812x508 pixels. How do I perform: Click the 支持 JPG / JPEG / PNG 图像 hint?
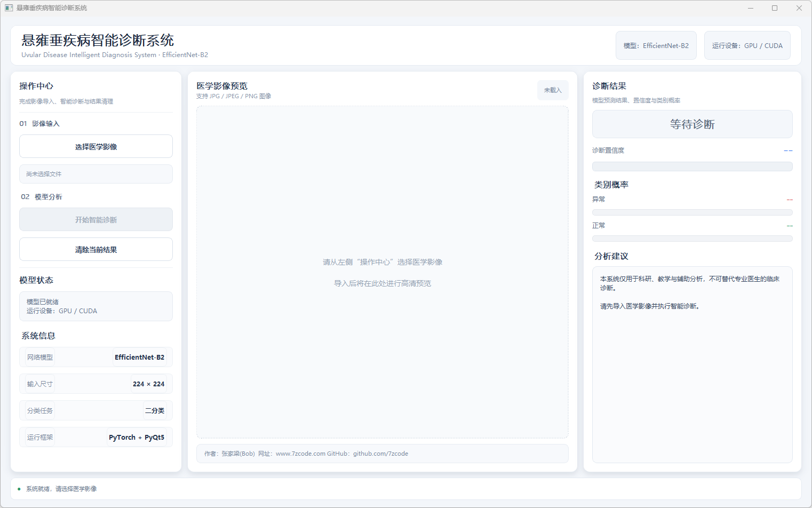(x=234, y=96)
